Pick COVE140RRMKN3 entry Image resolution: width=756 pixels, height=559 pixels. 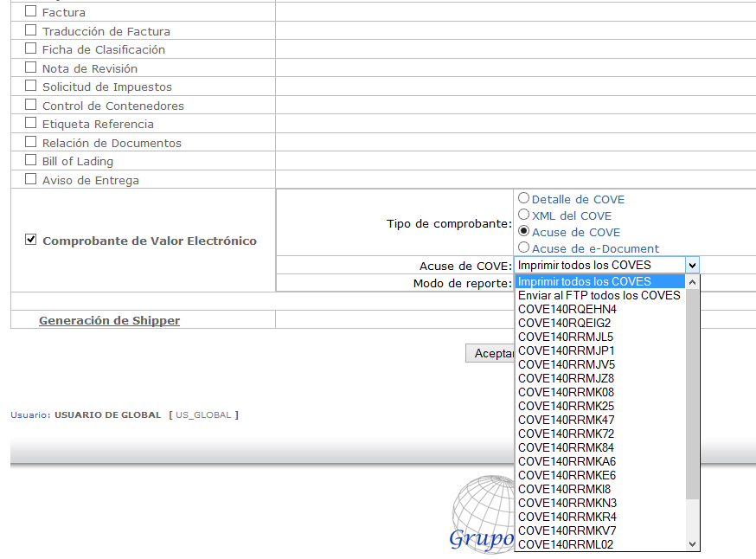[599, 503]
